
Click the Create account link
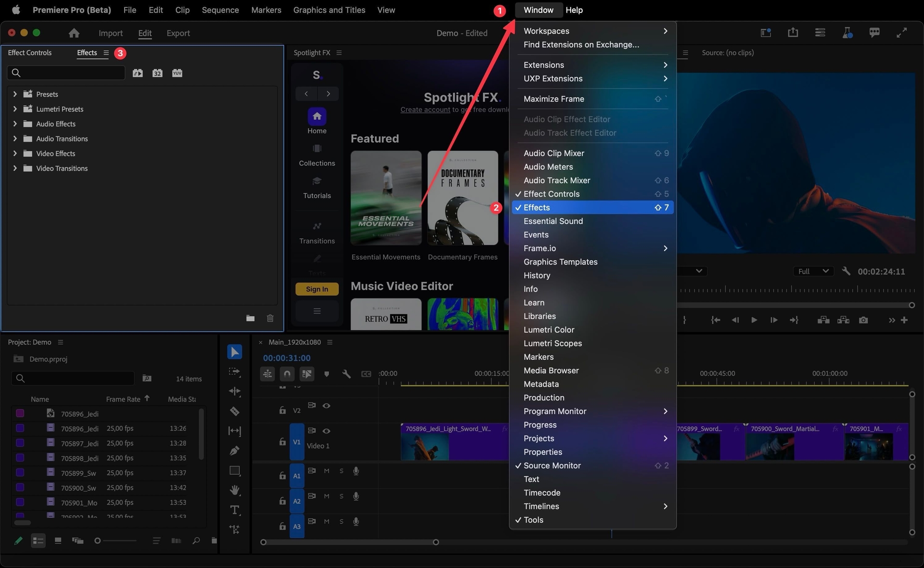pyautogui.click(x=424, y=109)
